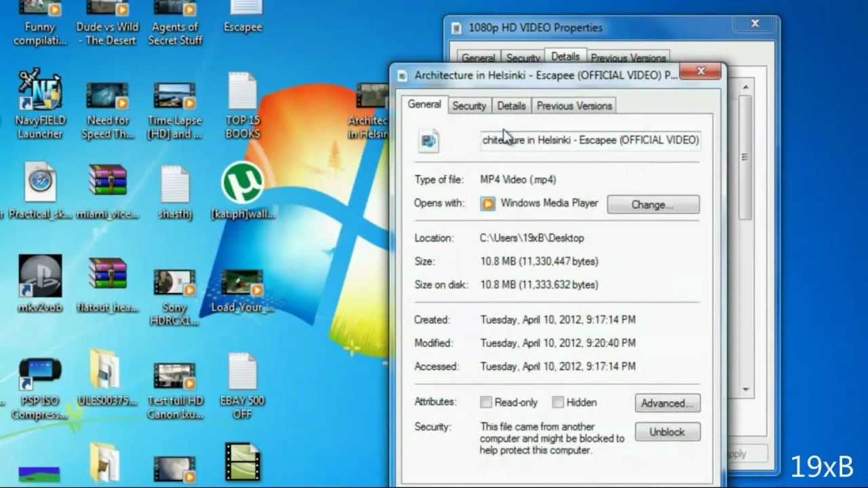This screenshot has height=488, width=868.
Task: Click the Dude vs Wild video icon
Action: pyautogui.click(x=107, y=9)
